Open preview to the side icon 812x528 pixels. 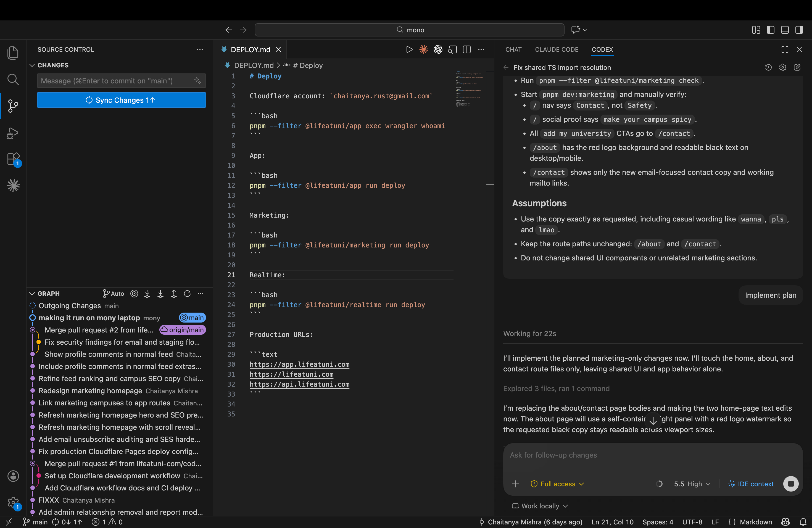452,50
